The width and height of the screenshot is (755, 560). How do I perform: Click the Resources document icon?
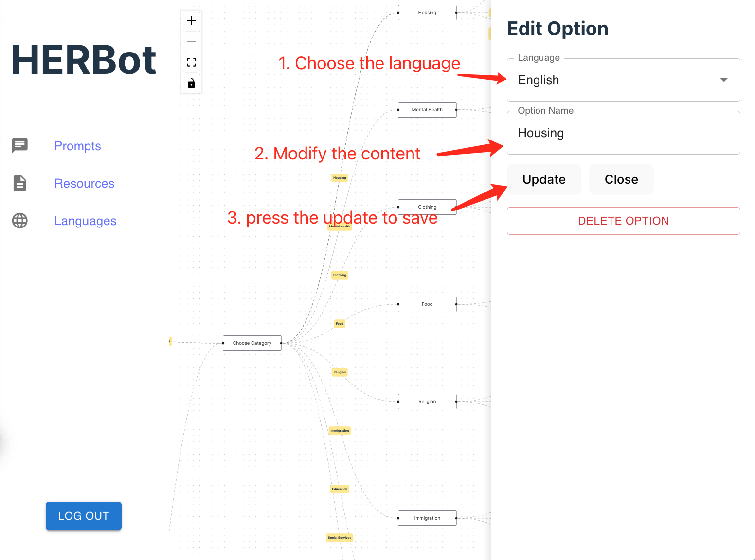pos(20,183)
